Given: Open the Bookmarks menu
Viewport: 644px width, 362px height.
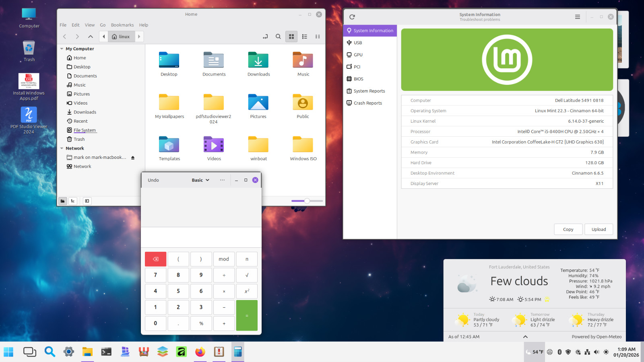Looking at the screenshot, I should (122, 25).
